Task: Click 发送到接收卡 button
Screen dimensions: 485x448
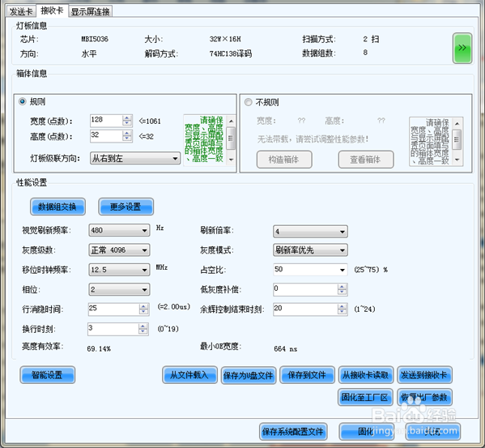Action: 425,375
